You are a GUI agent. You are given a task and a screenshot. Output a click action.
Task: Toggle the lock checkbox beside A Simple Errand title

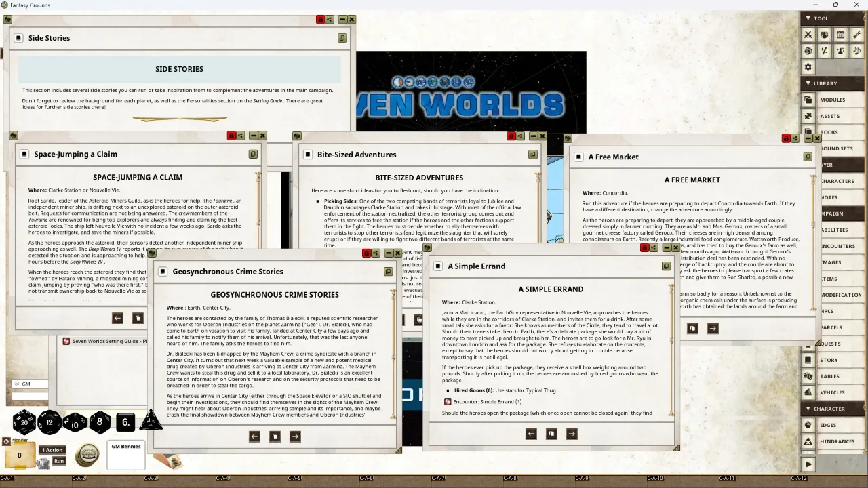click(438, 266)
